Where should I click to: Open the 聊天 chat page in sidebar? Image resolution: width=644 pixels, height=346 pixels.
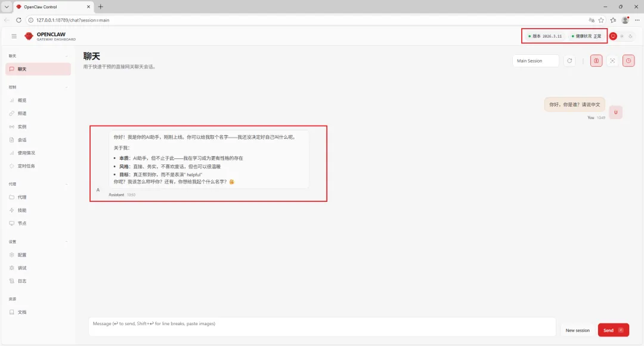pos(38,69)
